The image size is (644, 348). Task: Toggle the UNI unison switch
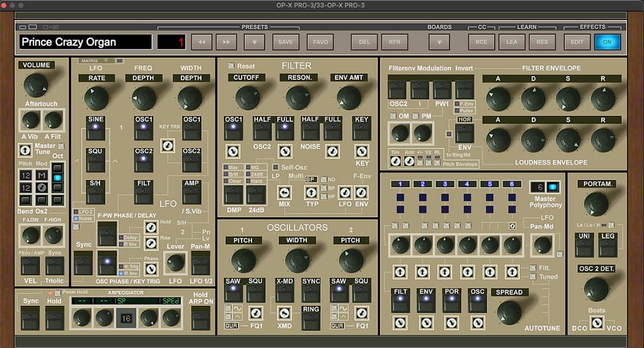click(x=584, y=246)
